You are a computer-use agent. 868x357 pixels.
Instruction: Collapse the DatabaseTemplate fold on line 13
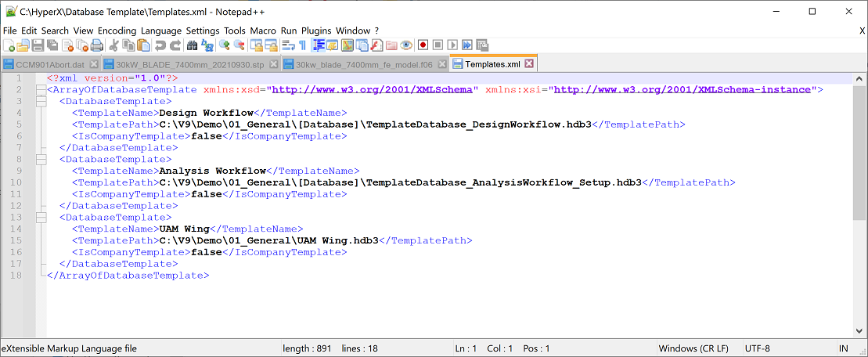tap(41, 218)
